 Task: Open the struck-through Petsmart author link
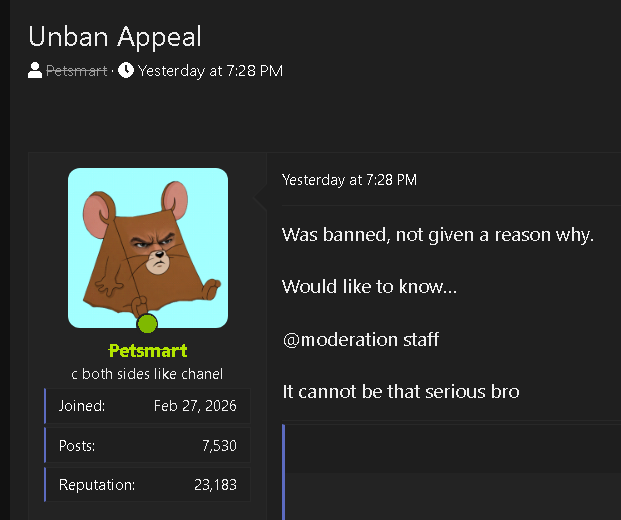pyautogui.click(x=76, y=71)
